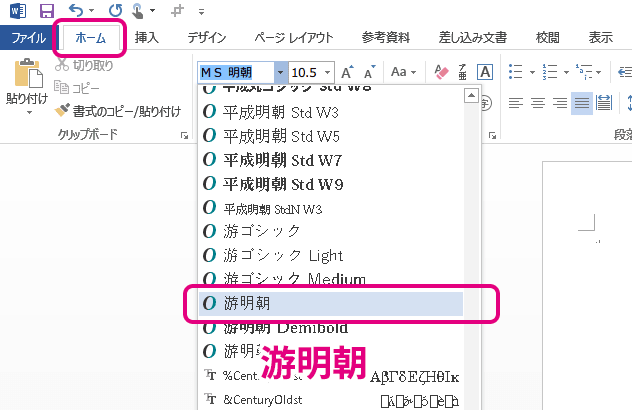Click the enclosed character border A icon
Viewport: 632px width, 410px height.
tap(485, 72)
